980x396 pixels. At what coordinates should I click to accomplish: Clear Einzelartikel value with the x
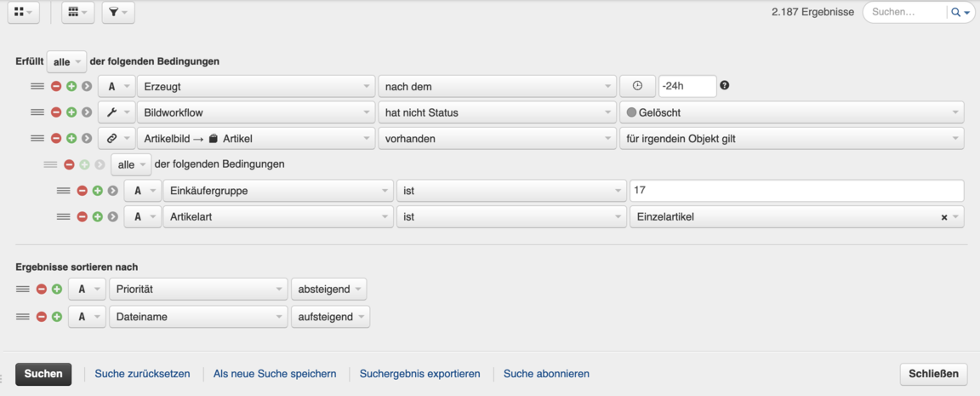[944, 217]
